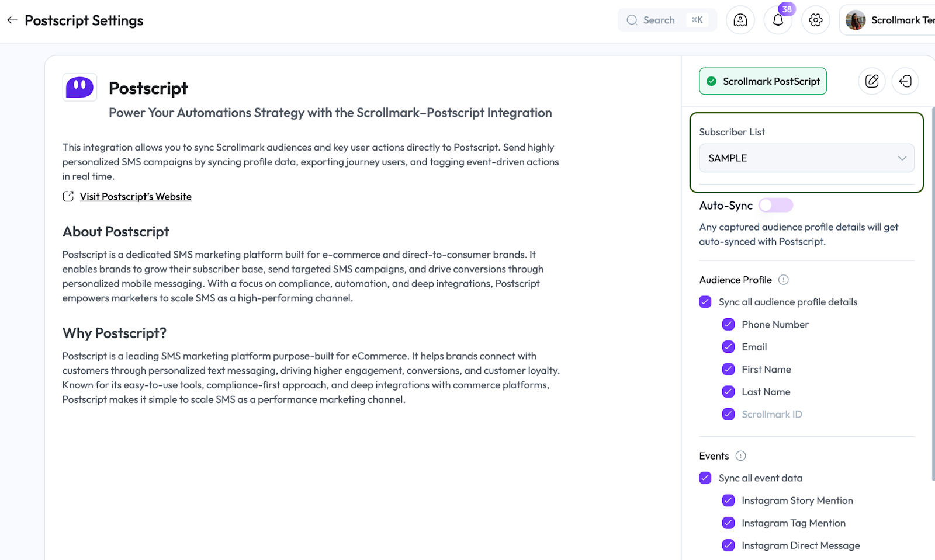Toggle the Auto-Sync switch

click(775, 206)
